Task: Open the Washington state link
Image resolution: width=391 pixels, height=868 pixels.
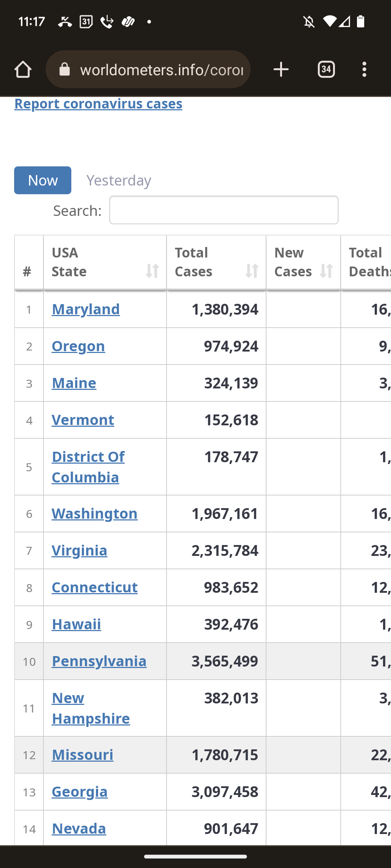Action: pos(94,514)
